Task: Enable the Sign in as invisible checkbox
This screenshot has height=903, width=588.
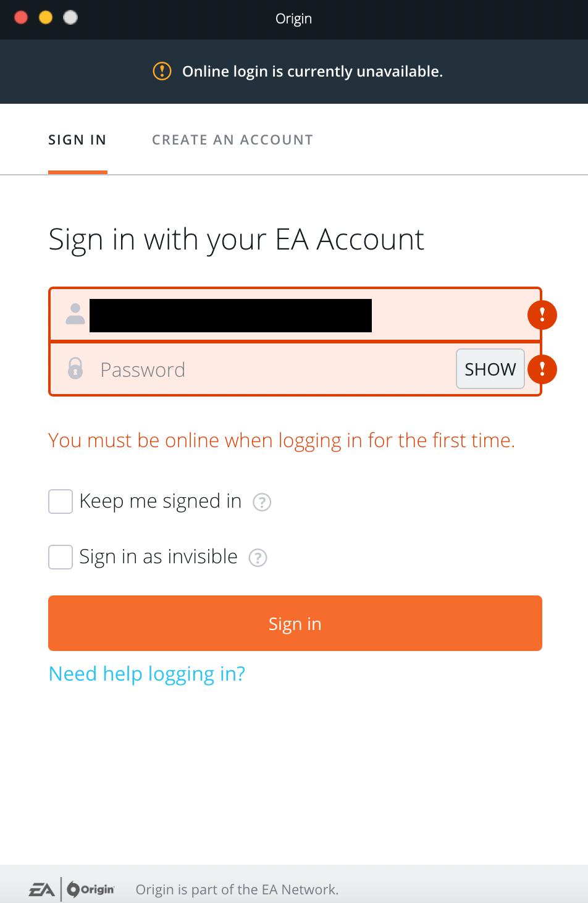Action: pos(60,557)
